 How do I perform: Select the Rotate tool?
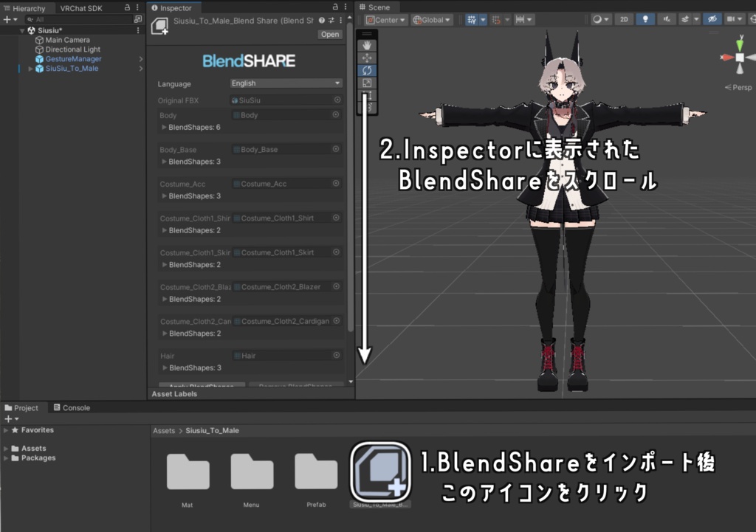367,70
